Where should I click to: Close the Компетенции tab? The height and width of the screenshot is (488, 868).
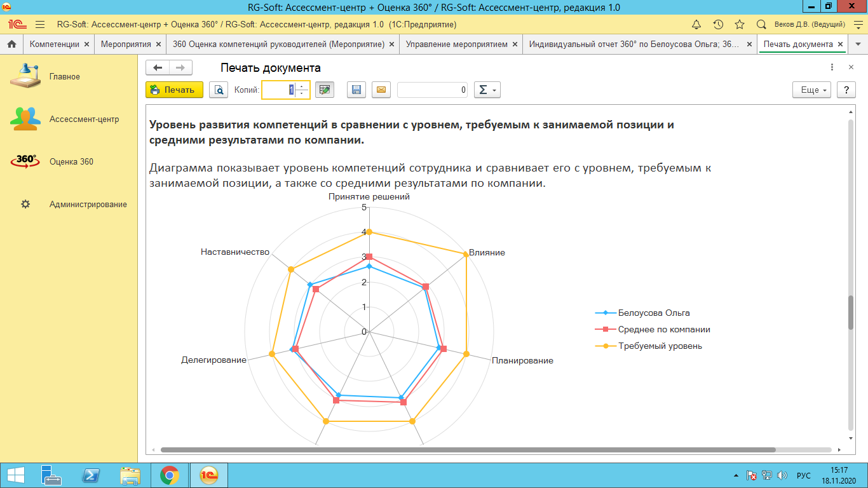(x=87, y=44)
